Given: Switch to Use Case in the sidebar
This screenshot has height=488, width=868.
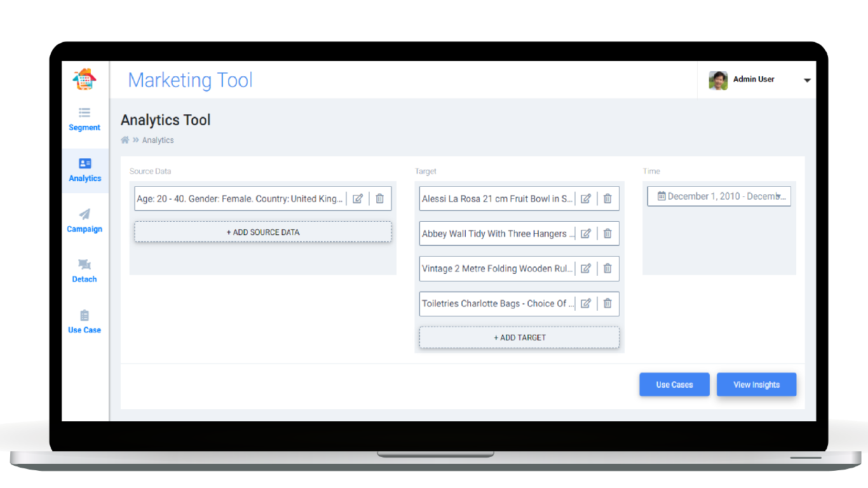Looking at the screenshot, I should [85, 330].
